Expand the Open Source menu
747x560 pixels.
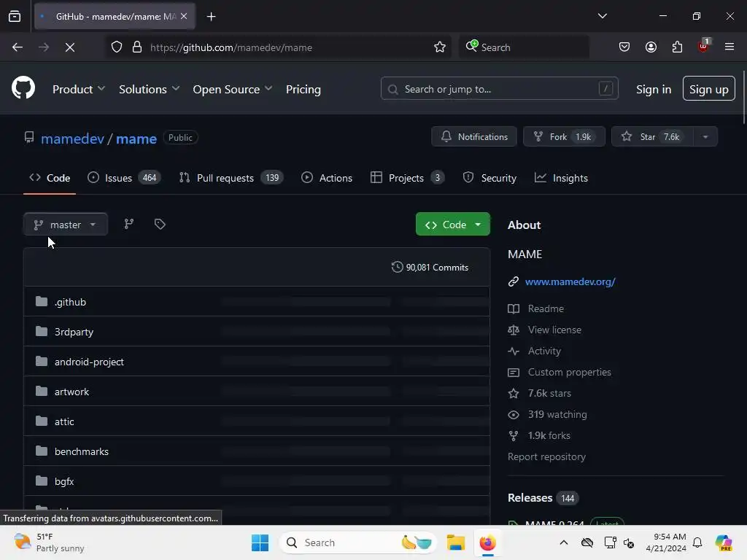[233, 89]
